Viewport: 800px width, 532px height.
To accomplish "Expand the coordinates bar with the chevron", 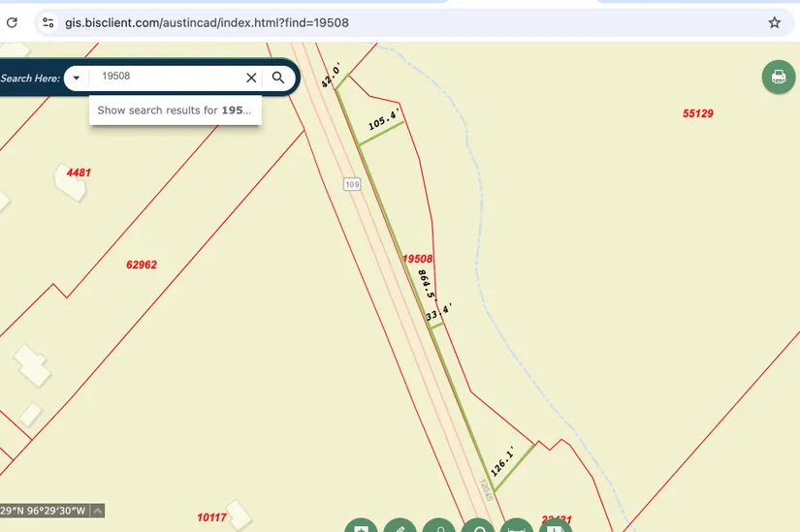I will [x=98, y=511].
